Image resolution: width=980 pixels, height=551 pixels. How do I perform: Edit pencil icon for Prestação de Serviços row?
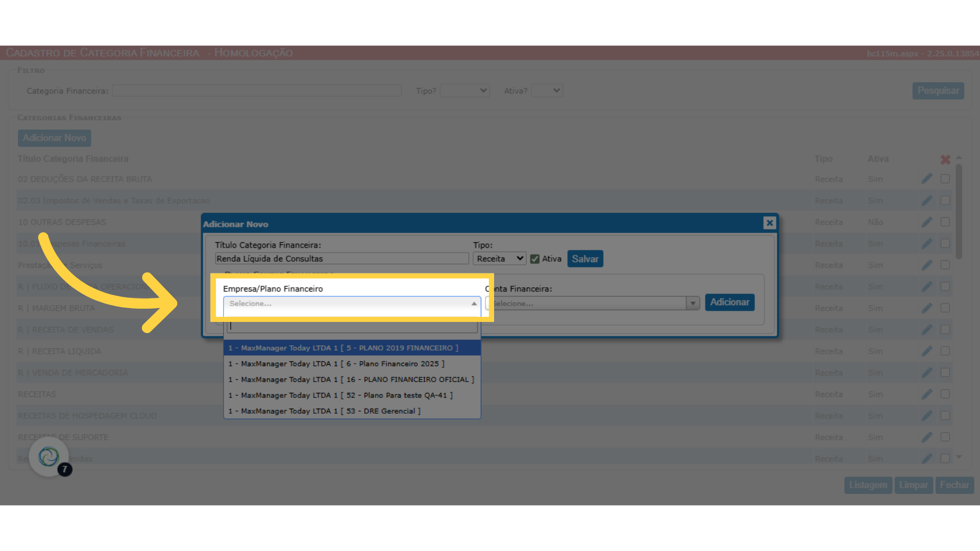coord(927,265)
